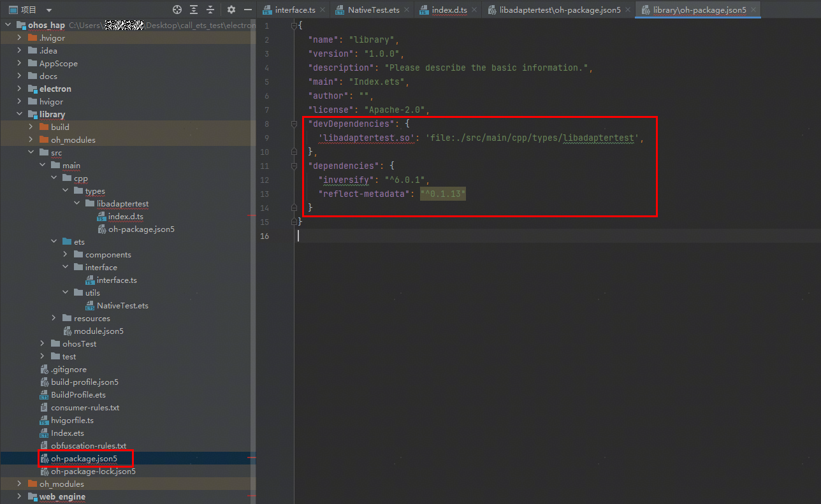Viewport: 821px width, 504px height.
Task: Expand the docs folder
Action: pos(20,76)
